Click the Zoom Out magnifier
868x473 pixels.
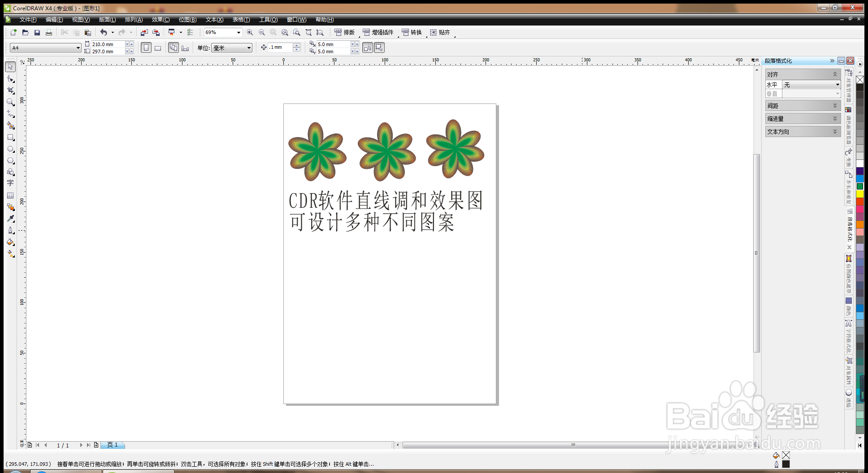[262, 32]
